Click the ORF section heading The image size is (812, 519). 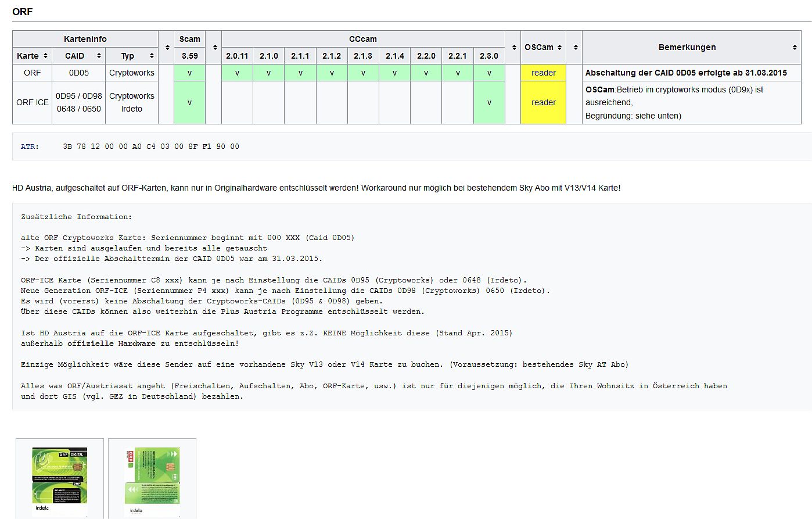pos(22,12)
